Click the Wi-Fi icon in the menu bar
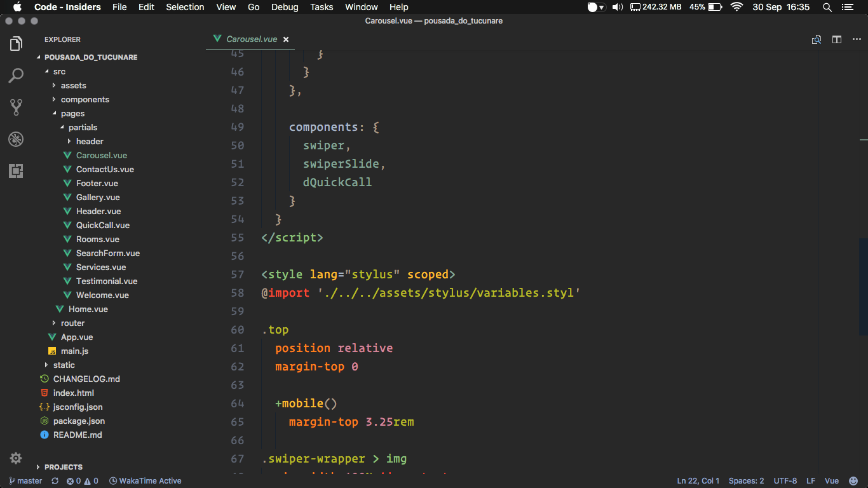 pos(736,7)
